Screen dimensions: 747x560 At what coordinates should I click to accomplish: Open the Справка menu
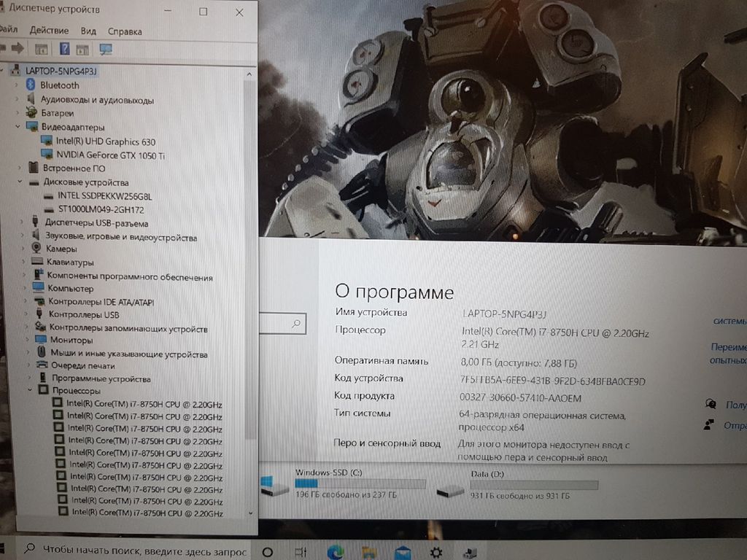(x=125, y=31)
